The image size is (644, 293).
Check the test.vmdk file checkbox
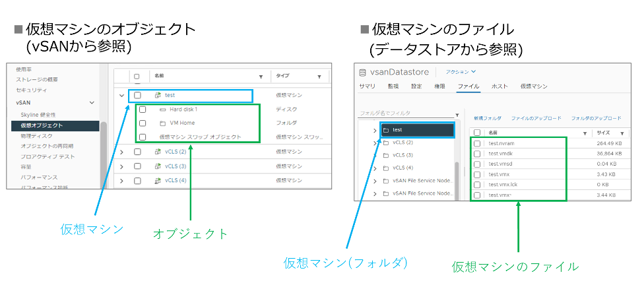pyautogui.click(x=477, y=154)
